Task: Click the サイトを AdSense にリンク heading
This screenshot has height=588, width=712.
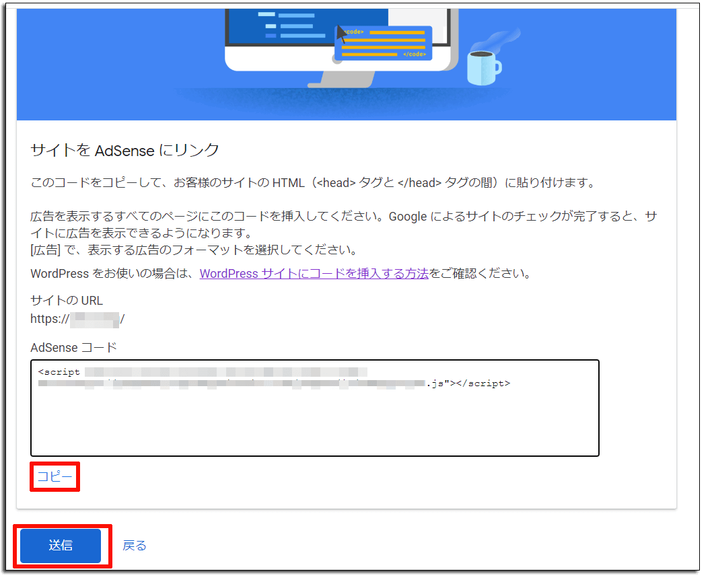Action: 125,150
